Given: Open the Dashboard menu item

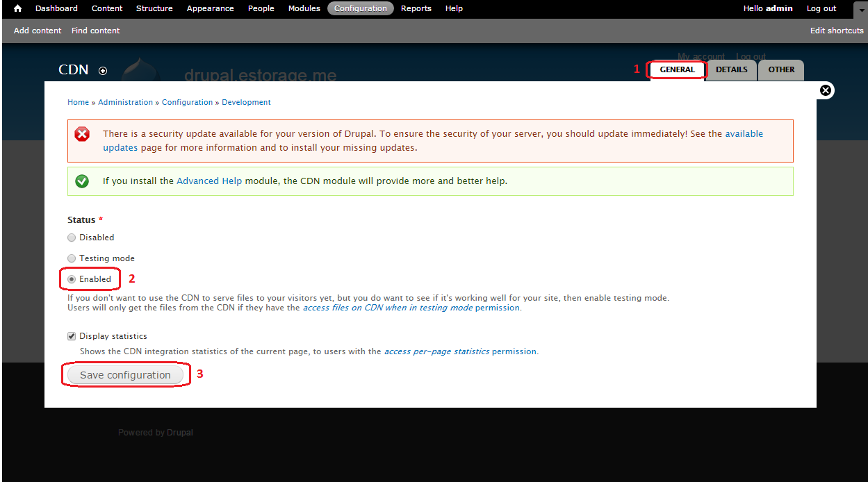Looking at the screenshot, I should tap(56, 8).
